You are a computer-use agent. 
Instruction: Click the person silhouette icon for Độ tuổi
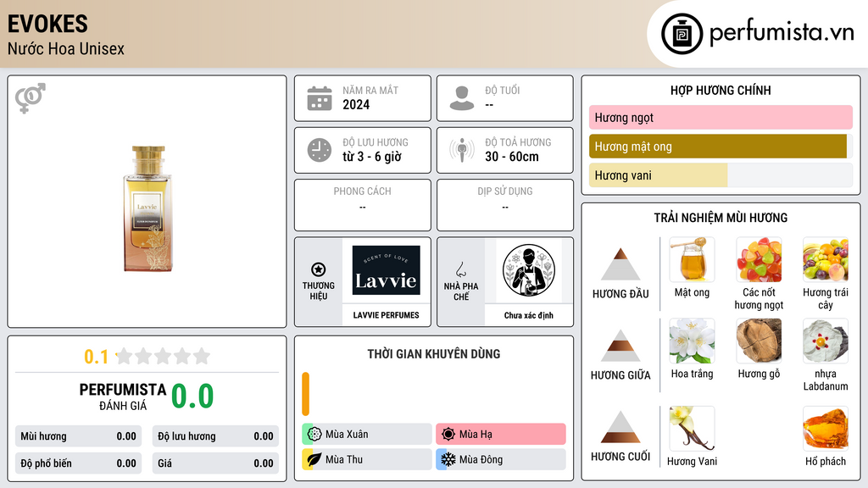click(462, 98)
